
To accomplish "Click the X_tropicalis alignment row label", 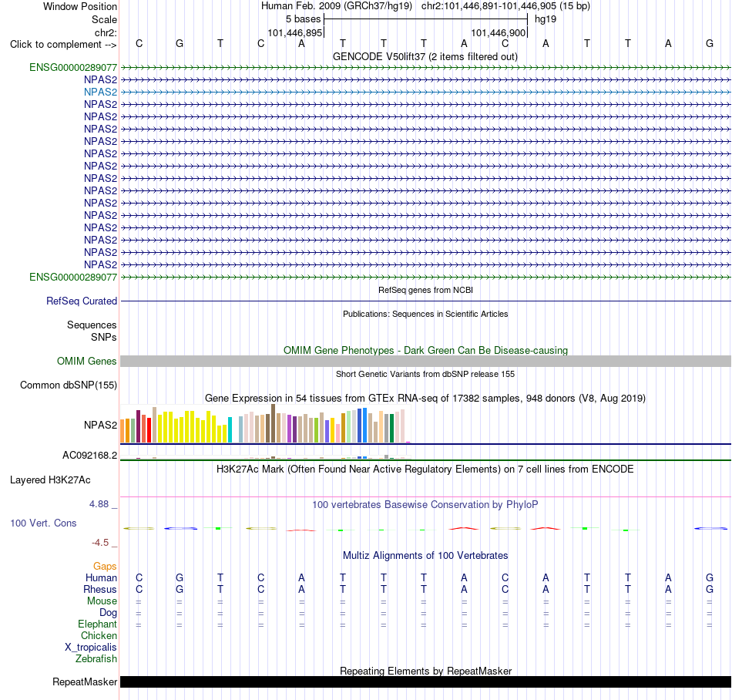I will coord(91,648).
